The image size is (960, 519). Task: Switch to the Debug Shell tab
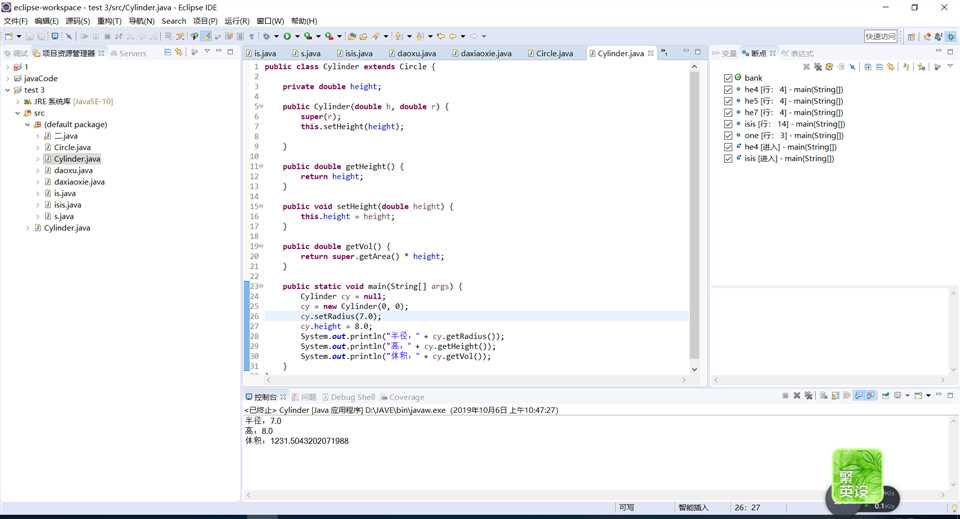tap(348, 397)
